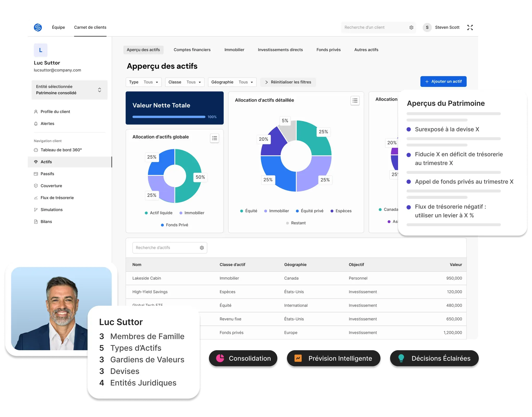Click the Valeur Nette Totale progress bar
This screenshot has height=417, width=532.
pyautogui.click(x=169, y=117)
